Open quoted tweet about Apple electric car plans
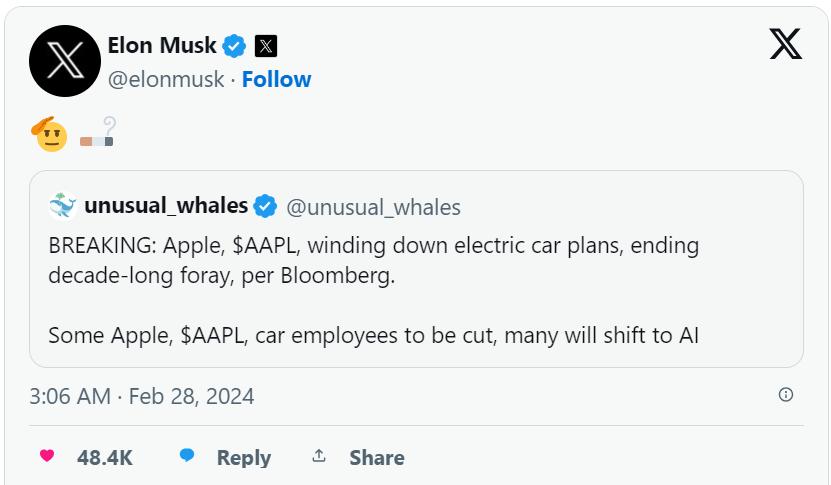 pos(417,269)
